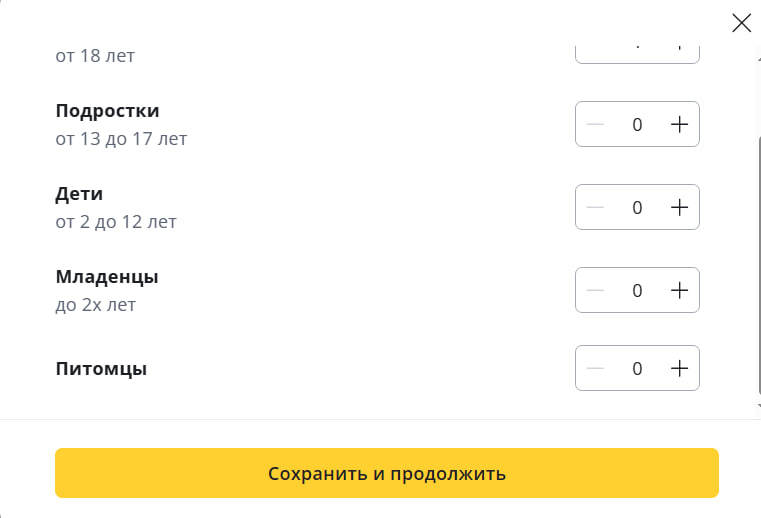Click the 'от 18 лет' age text
The height and width of the screenshot is (518, 761).
pyautogui.click(x=95, y=56)
